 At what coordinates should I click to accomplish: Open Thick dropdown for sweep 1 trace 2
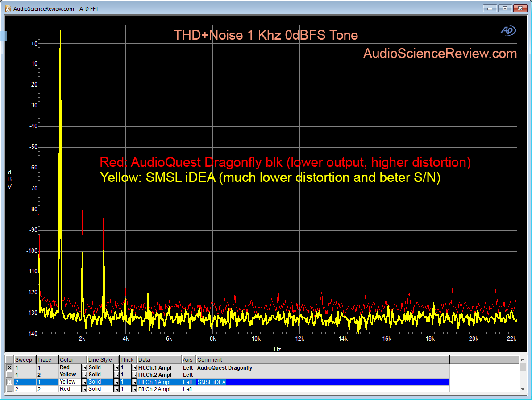point(134,375)
